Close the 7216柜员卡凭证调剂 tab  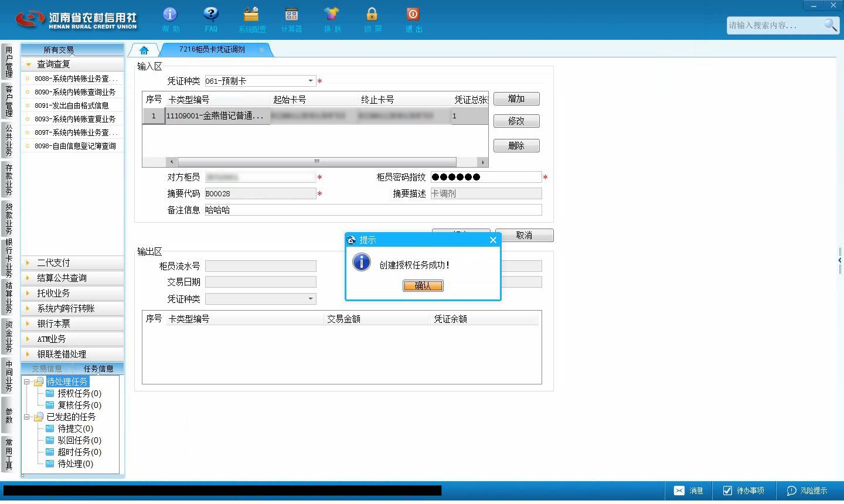pyautogui.click(x=261, y=50)
